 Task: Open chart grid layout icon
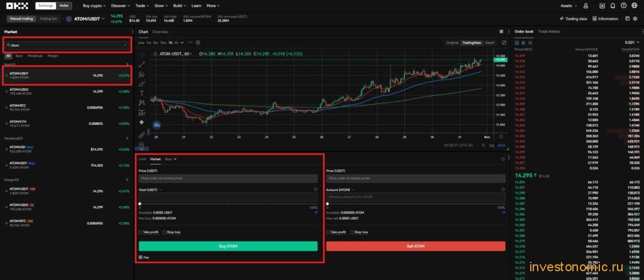pyautogui.click(x=501, y=31)
